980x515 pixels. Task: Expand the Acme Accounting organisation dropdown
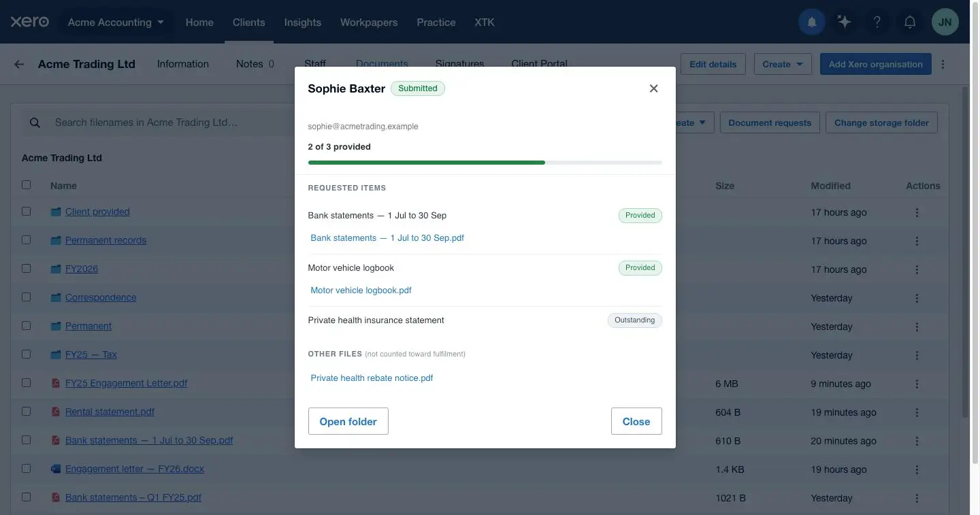116,22
